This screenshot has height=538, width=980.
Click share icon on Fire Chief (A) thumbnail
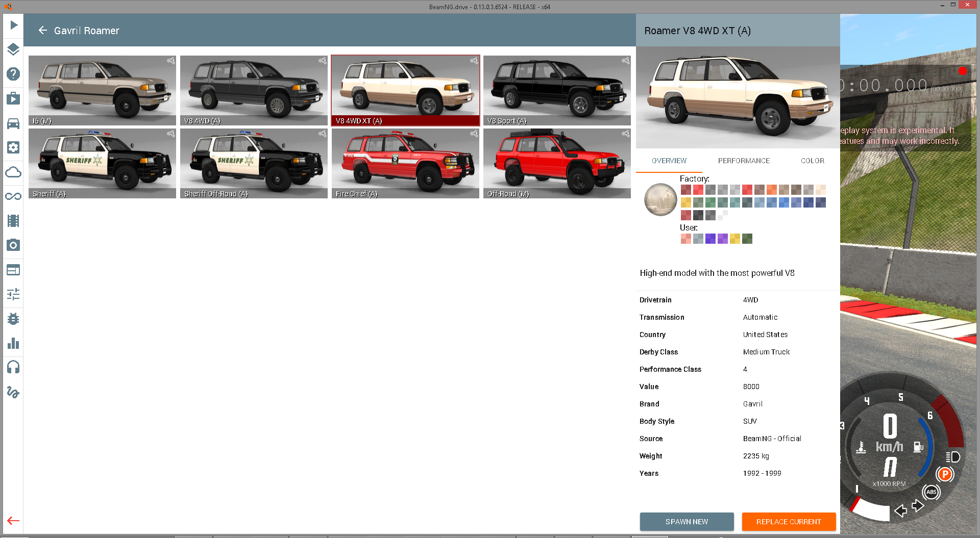pyautogui.click(x=474, y=134)
